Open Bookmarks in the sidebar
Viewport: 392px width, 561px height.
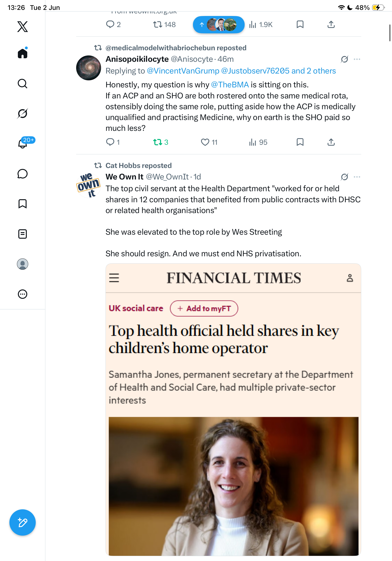[x=23, y=204]
